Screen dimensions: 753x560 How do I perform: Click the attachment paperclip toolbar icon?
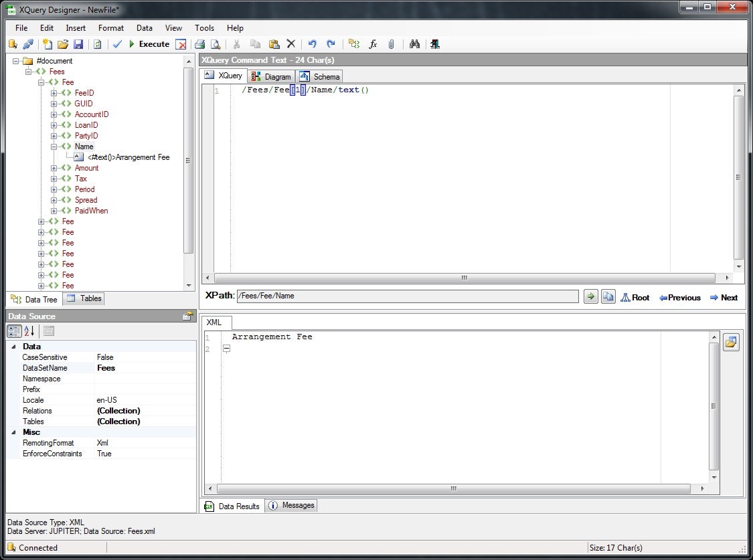pyautogui.click(x=392, y=44)
